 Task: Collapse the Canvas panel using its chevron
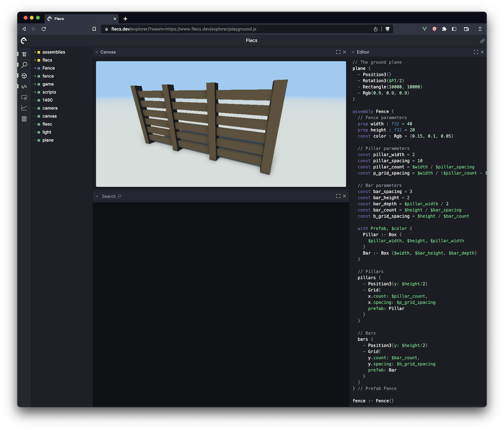click(97, 52)
